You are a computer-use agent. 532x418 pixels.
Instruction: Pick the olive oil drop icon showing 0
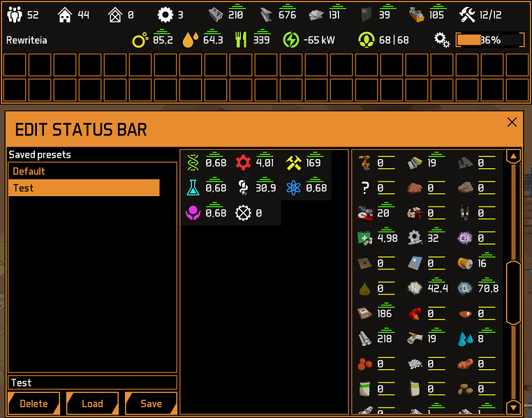(x=365, y=288)
